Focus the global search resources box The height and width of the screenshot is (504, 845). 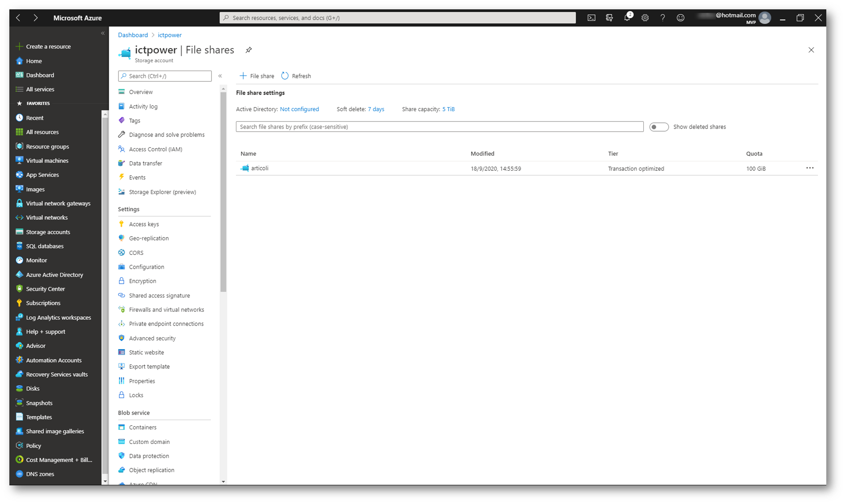tap(397, 18)
